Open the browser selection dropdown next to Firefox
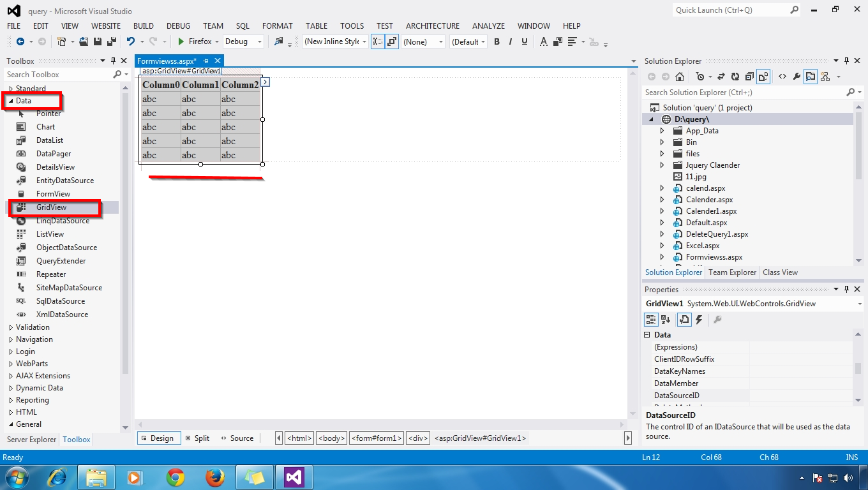 pyautogui.click(x=217, y=41)
